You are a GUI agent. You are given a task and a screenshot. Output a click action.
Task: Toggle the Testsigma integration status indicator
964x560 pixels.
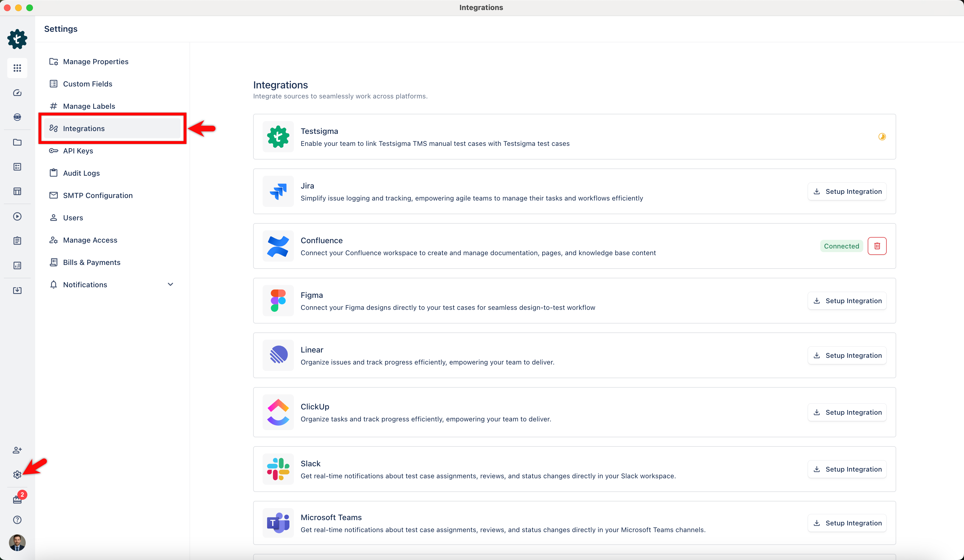coord(882,136)
